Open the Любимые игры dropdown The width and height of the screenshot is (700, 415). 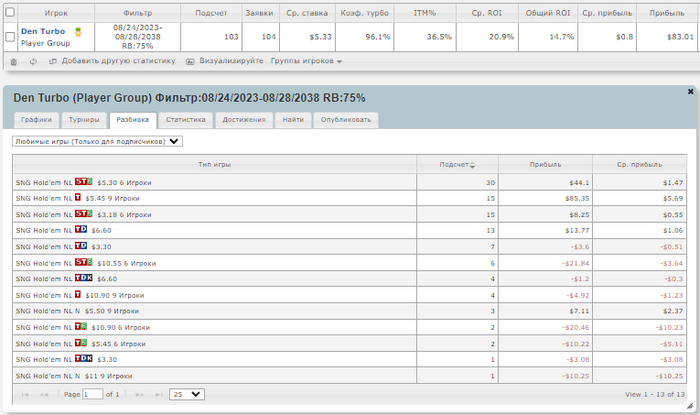click(x=97, y=141)
